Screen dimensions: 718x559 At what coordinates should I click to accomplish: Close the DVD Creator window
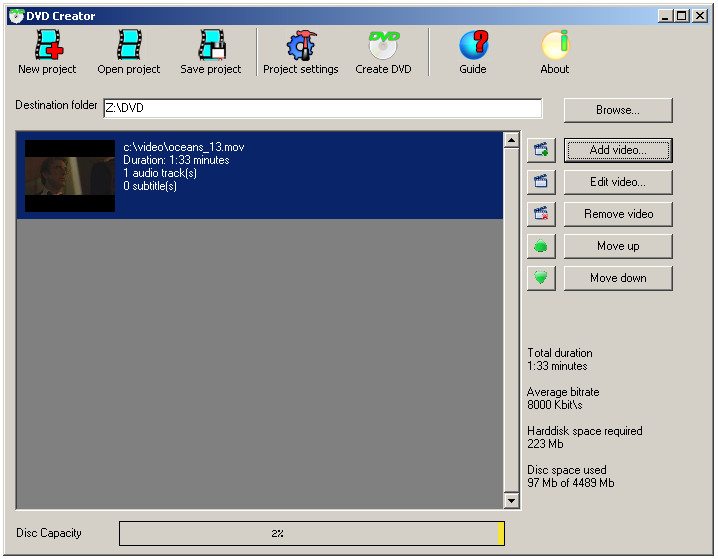pyautogui.click(x=700, y=16)
